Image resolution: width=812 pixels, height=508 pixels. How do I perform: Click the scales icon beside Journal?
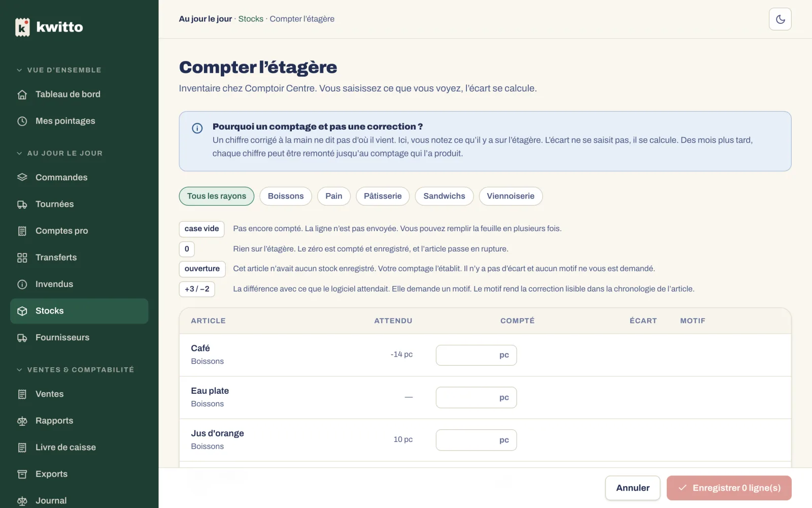22,501
